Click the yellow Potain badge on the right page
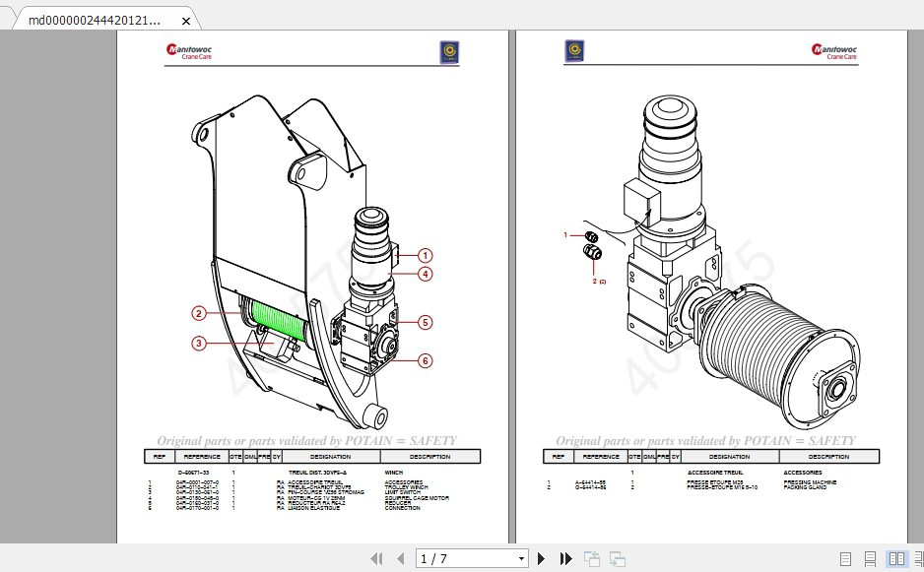 click(x=573, y=50)
